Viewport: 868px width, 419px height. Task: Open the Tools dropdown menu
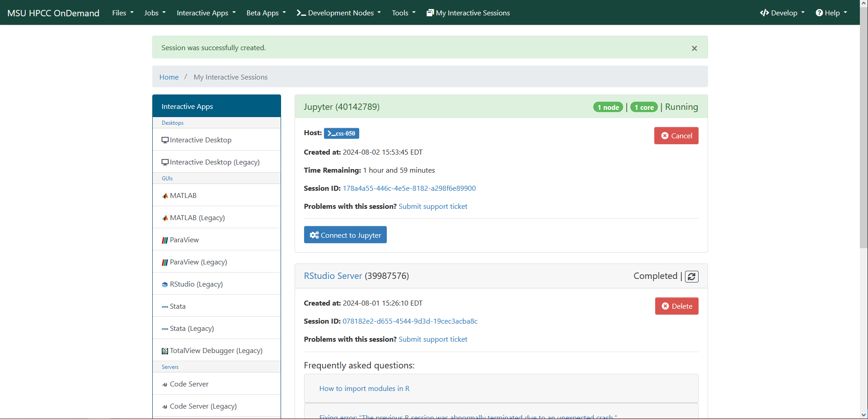pyautogui.click(x=404, y=13)
